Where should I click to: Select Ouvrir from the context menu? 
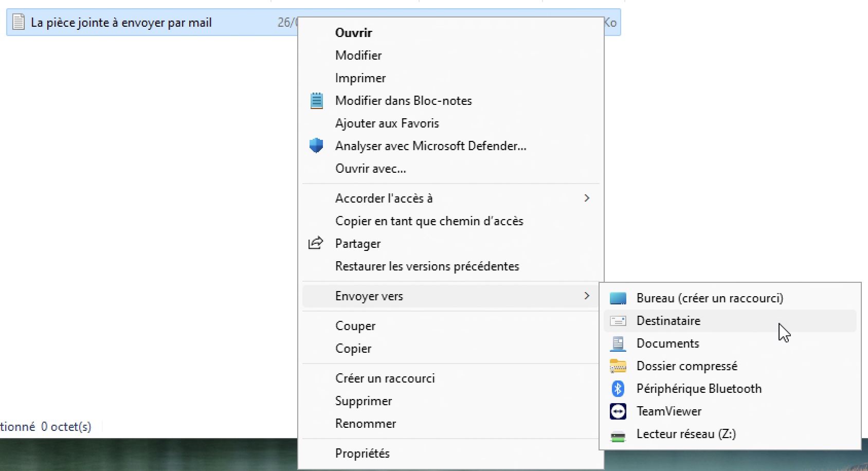point(353,32)
